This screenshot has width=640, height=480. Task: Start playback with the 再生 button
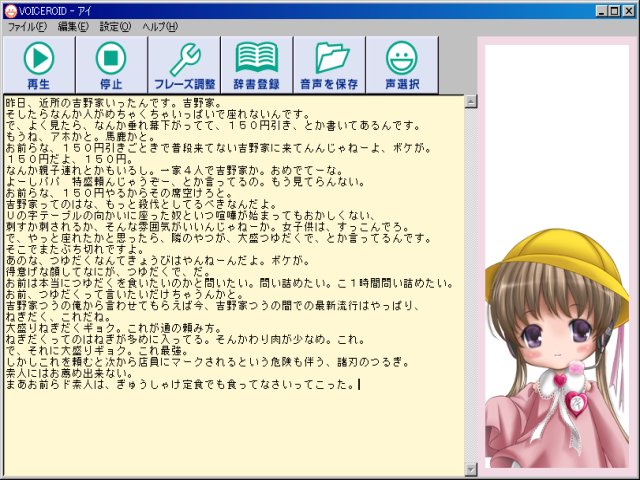[39, 64]
